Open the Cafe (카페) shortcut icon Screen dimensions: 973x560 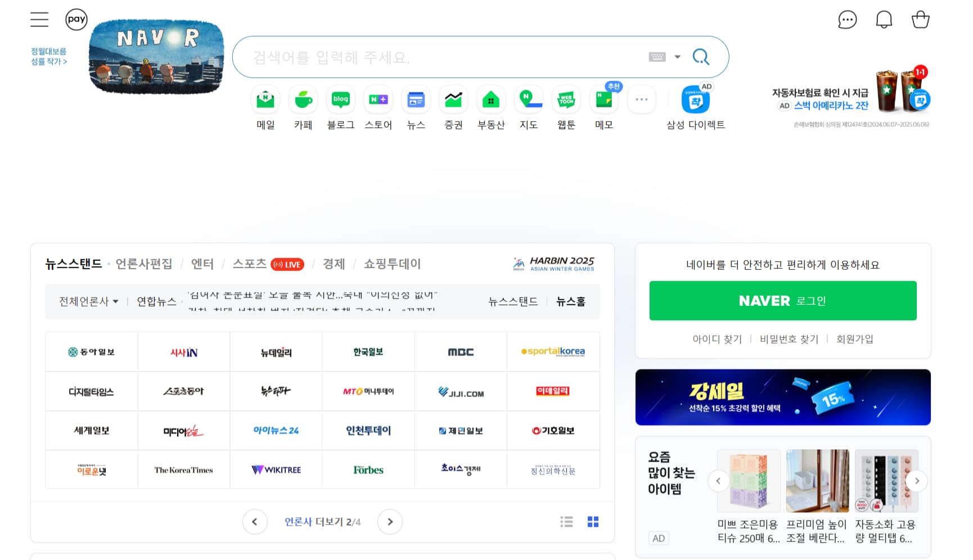(303, 100)
